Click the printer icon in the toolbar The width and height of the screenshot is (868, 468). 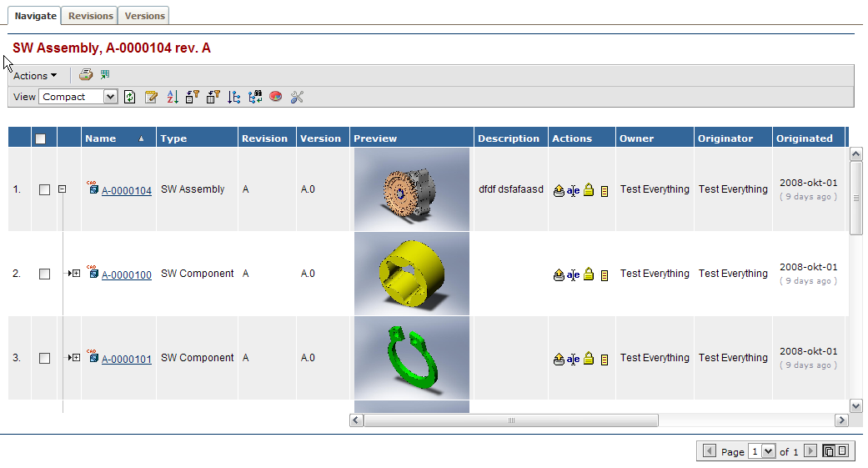pyautogui.click(x=85, y=75)
